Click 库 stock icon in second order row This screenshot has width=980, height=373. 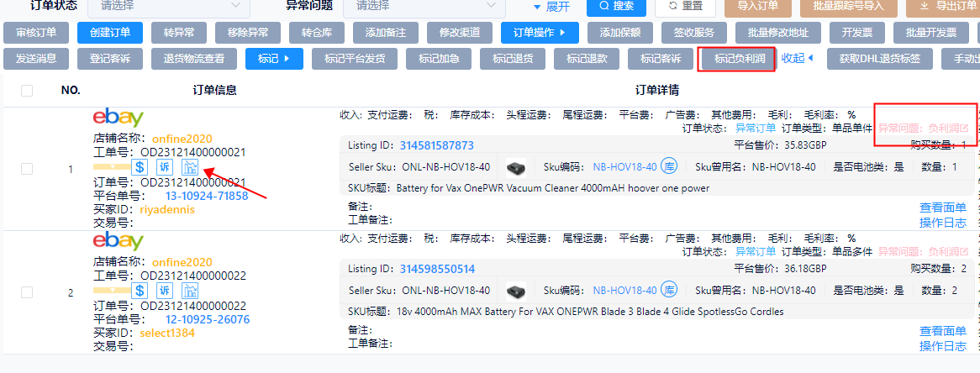pyautogui.click(x=669, y=291)
